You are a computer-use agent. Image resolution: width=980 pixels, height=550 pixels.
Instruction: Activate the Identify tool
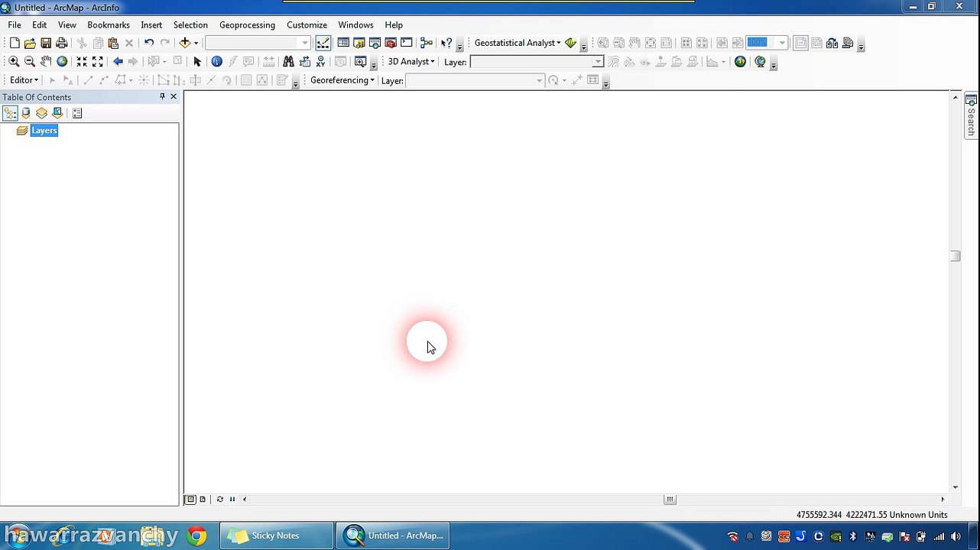tap(216, 62)
